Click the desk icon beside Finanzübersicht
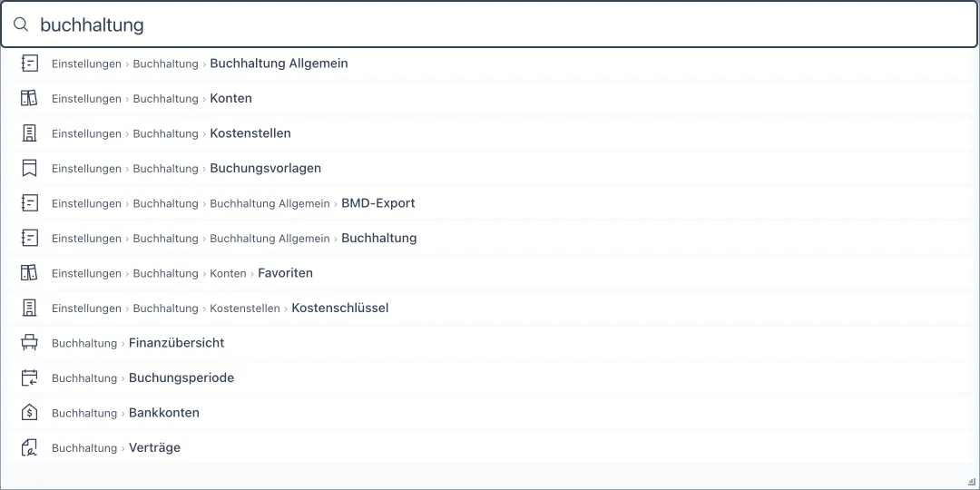 point(29,343)
